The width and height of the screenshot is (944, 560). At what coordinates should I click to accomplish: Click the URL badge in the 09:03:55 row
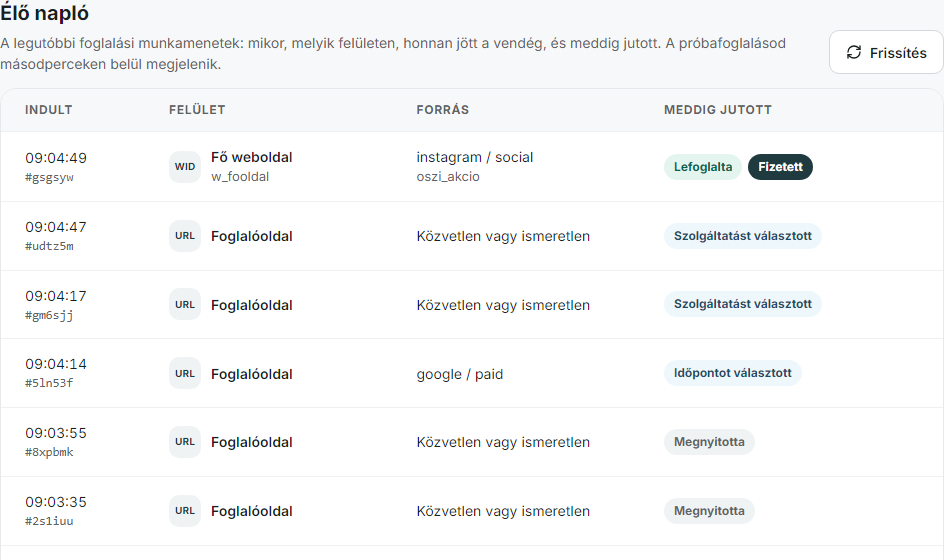pos(185,441)
